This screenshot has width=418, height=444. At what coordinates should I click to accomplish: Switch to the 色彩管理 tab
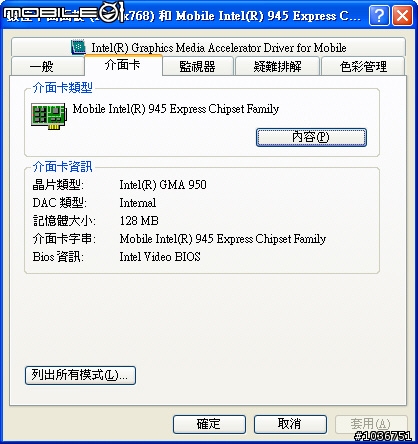[x=363, y=66]
